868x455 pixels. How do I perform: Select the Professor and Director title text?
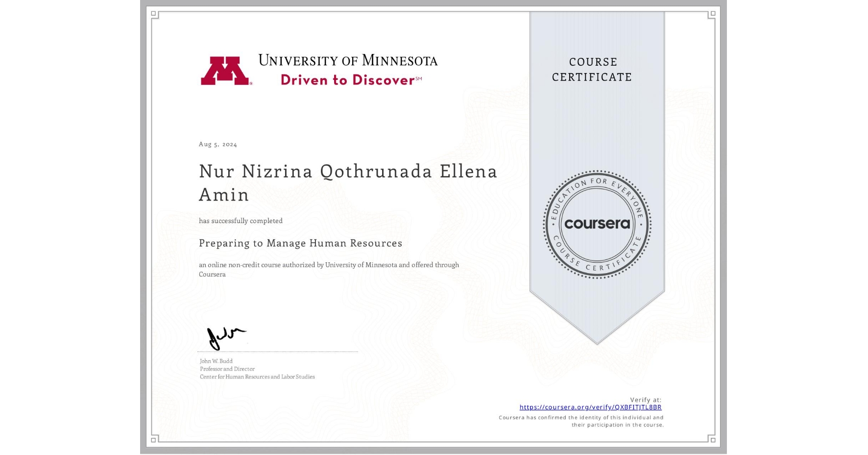click(226, 369)
